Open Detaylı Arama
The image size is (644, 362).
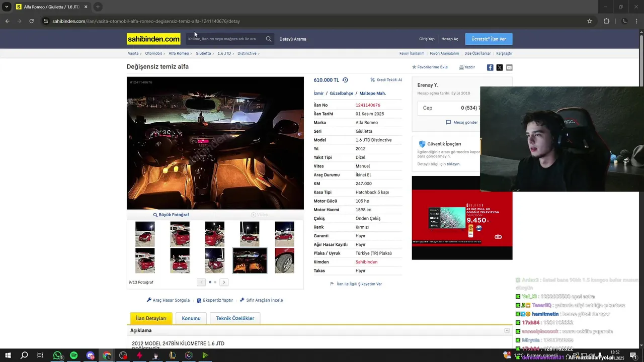coord(293,39)
